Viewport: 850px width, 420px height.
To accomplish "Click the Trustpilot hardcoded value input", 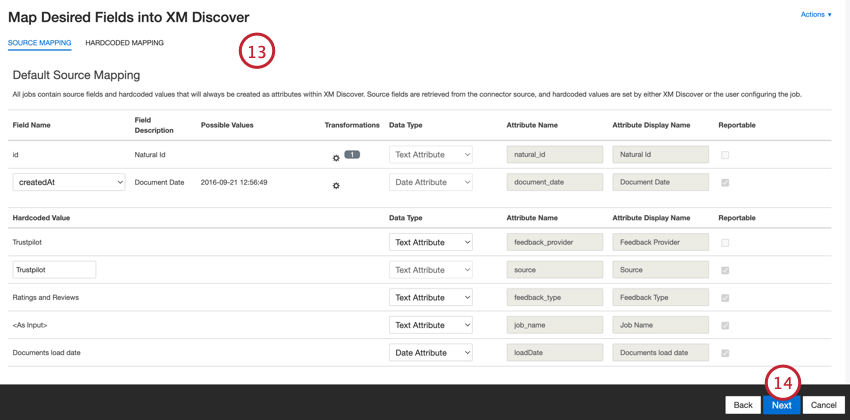I will click(x=54, y=270).
